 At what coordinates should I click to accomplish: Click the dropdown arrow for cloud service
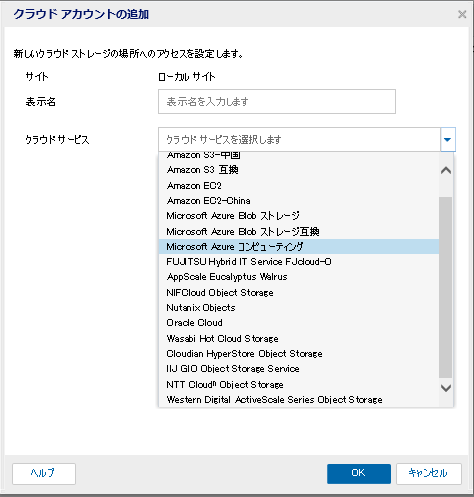point(448,140)
